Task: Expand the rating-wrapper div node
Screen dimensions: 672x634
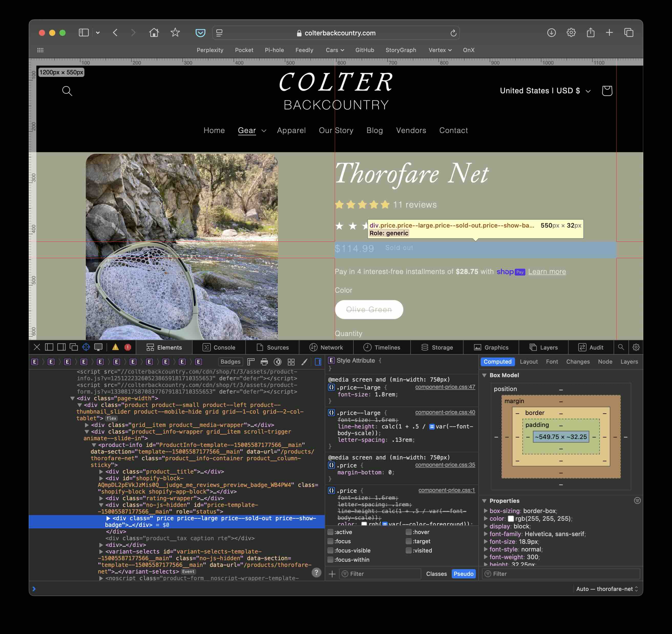Action: click(101, 498)
